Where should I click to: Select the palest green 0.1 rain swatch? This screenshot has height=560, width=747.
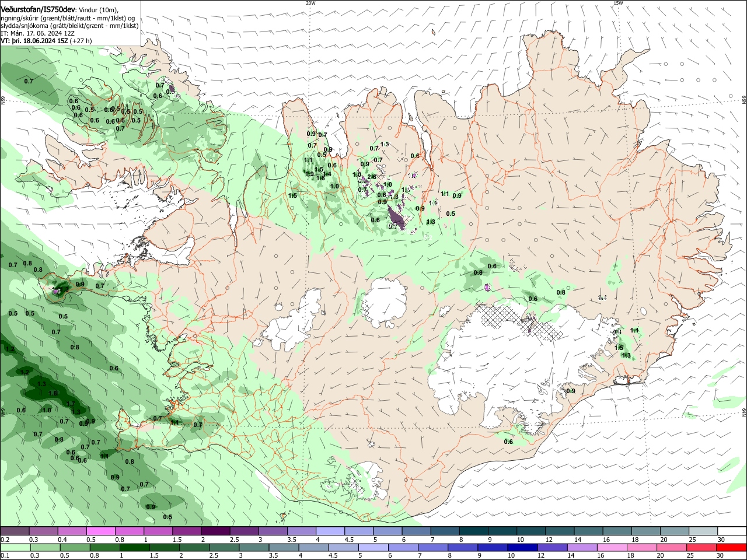click(x=15, y=547)
